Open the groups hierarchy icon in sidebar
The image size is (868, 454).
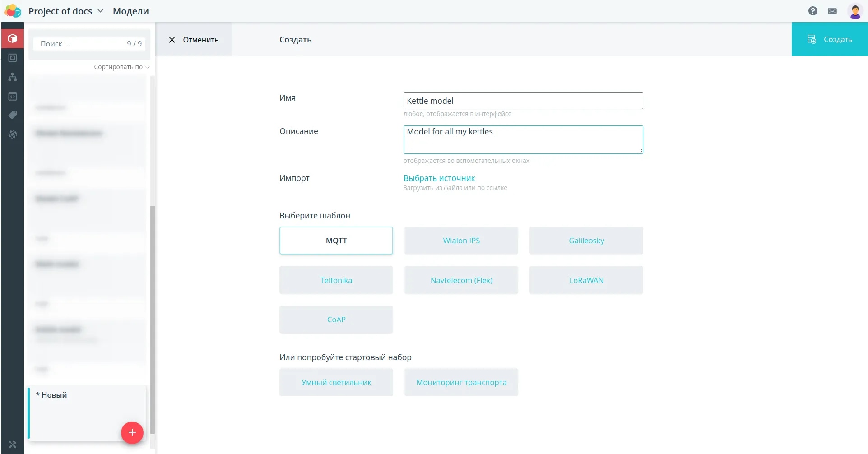[13, 77]
